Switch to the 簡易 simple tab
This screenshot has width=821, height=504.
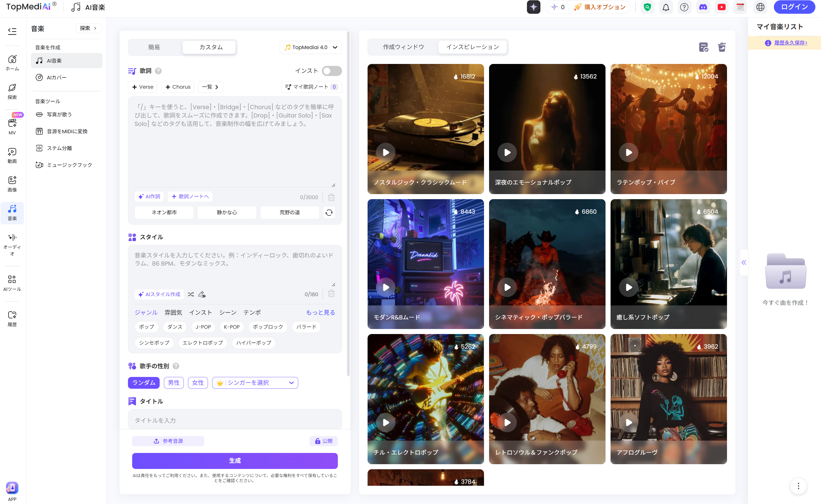pyautogui.click(x=154, y=47)
